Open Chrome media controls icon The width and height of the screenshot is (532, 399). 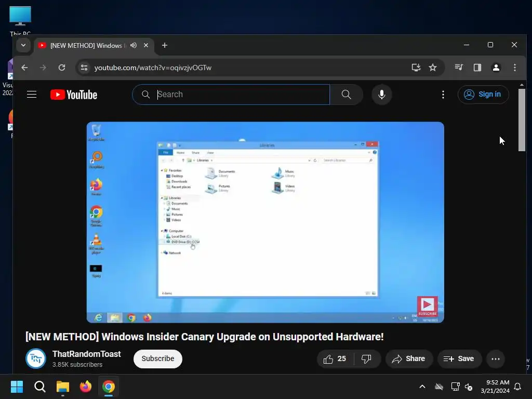(x=459, y=68)
